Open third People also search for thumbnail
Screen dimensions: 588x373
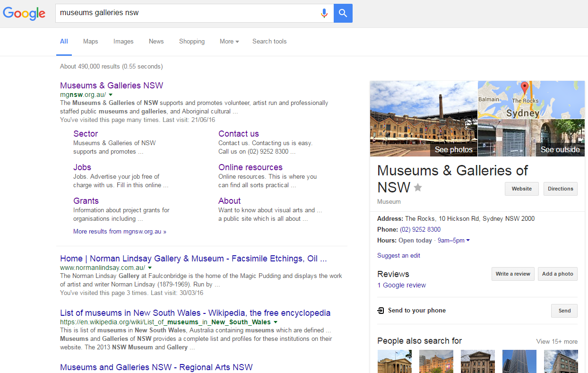(x=477, y=361)
